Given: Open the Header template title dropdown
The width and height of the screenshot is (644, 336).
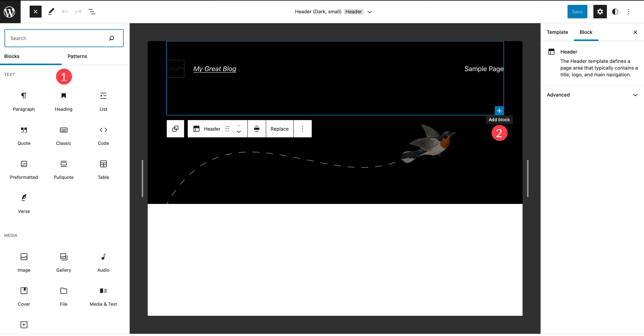Looking at the screenshot, I should (369, 12).
